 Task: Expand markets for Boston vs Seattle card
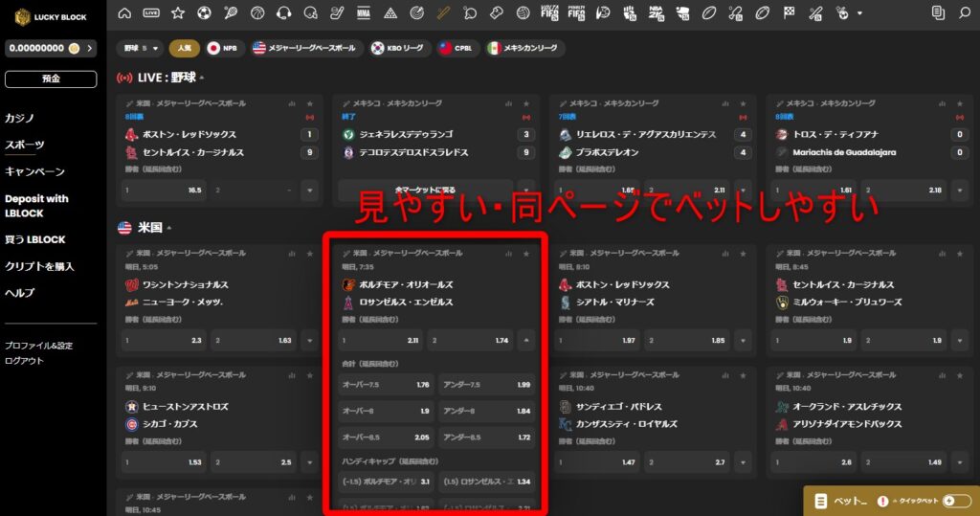pos(743,340)
